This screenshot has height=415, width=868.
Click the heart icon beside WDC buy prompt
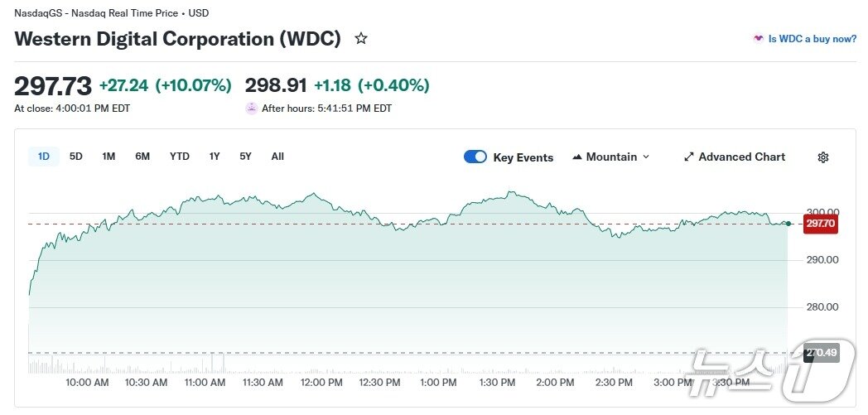(758, 39)
